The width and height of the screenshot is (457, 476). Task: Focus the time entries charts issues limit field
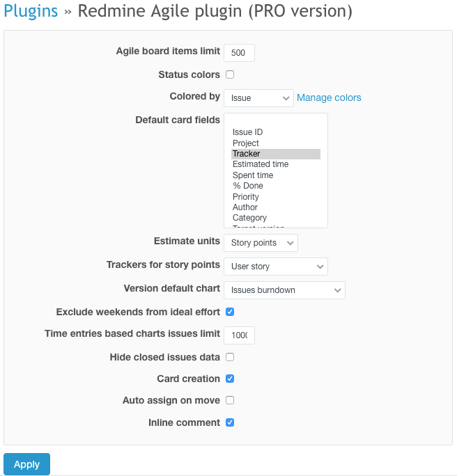(239, 335)
